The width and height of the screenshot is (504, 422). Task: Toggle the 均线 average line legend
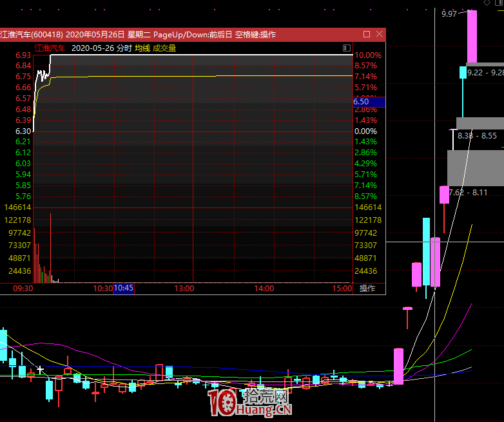tap(142, 48)
